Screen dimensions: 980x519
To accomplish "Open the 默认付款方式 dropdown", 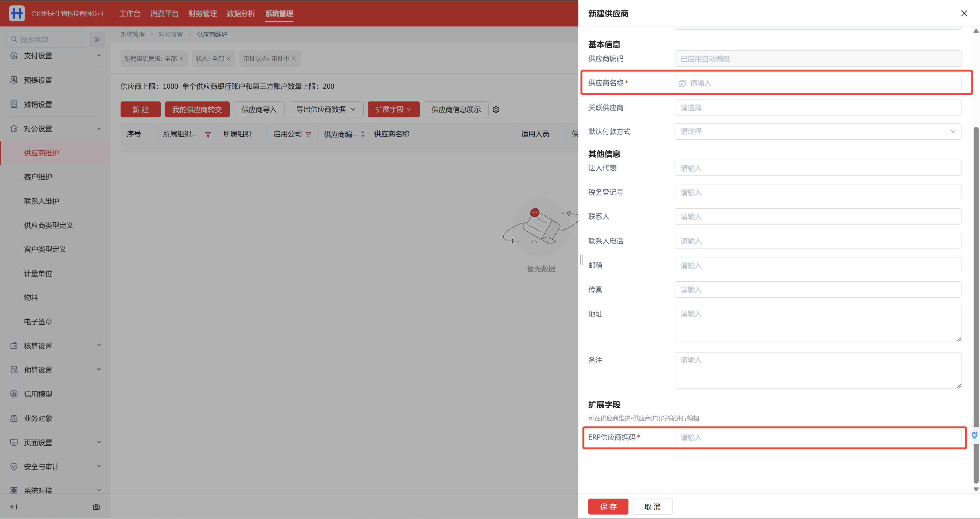I will click(818, 132).
